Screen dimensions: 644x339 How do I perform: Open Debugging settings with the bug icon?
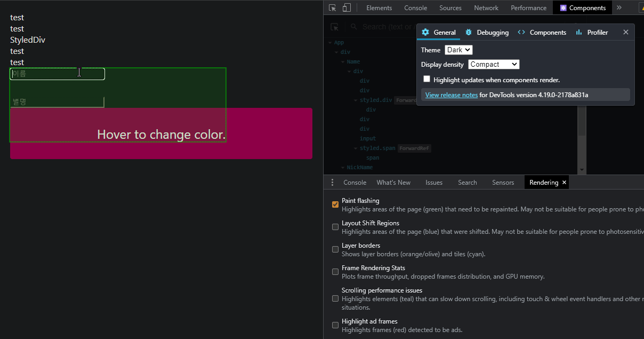coord(469,33)
